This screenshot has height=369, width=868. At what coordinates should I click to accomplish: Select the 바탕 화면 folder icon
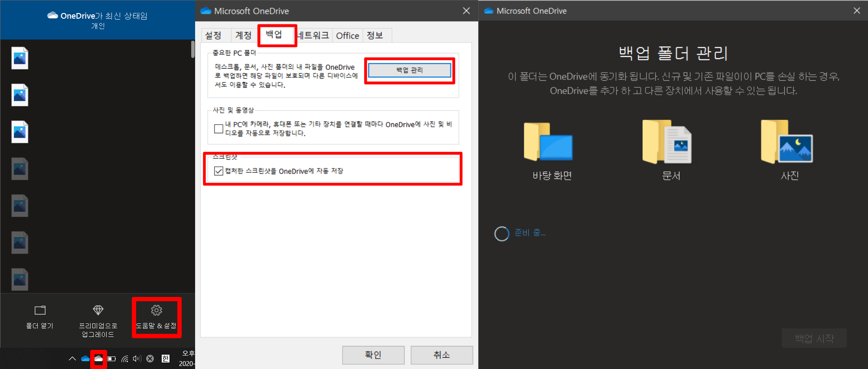(x=548, y=142)
